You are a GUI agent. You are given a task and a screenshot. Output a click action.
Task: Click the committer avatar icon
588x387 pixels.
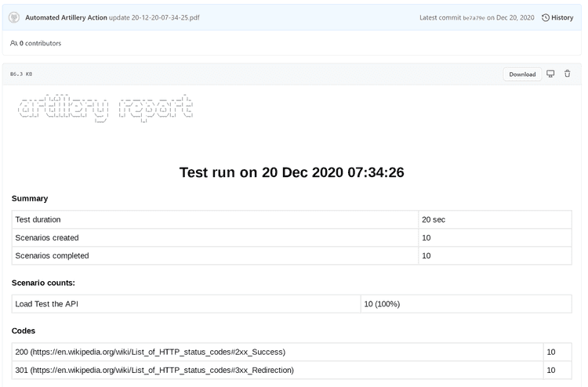(x=14, y=17)
